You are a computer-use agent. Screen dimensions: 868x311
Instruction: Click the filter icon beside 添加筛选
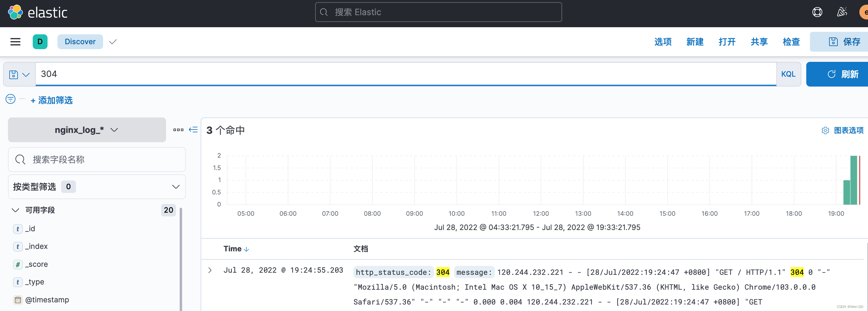(10, 99)
